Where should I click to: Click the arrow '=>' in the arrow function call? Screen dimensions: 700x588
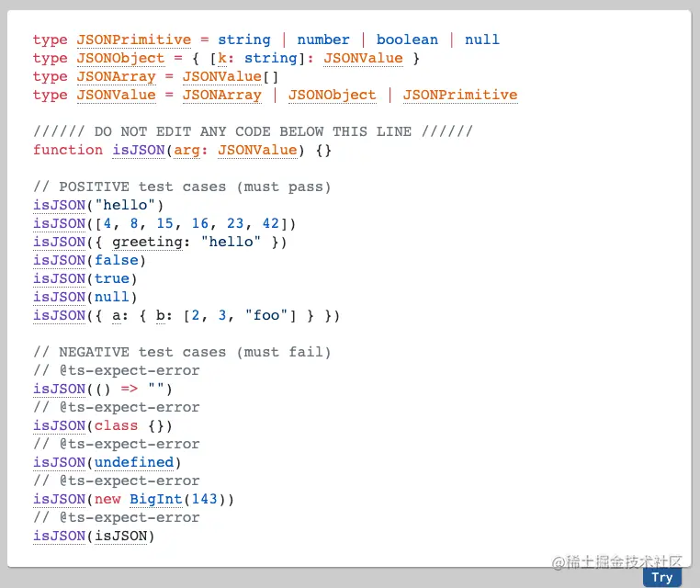click(x=130, y=389)
